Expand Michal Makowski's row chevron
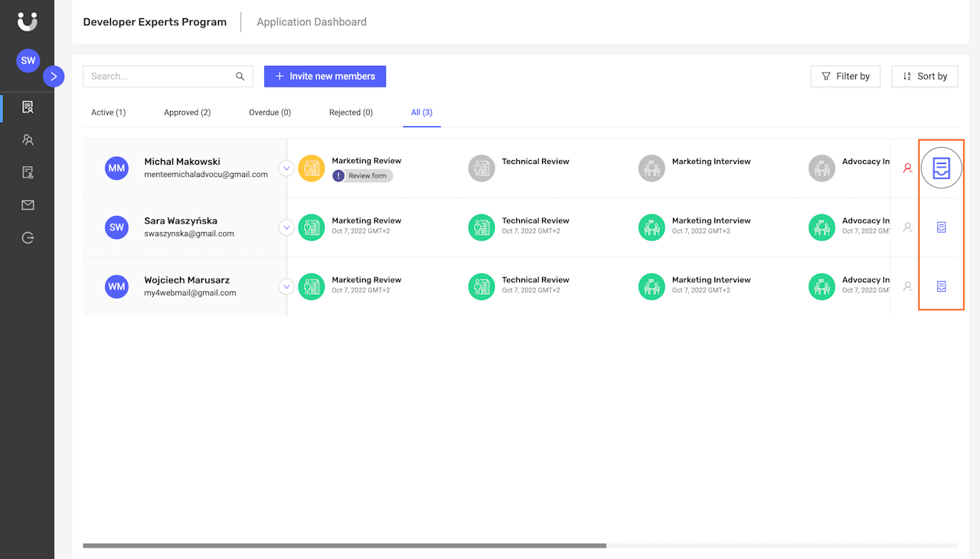The width and height of the screenshot is (980, 559). pos(286,168)
